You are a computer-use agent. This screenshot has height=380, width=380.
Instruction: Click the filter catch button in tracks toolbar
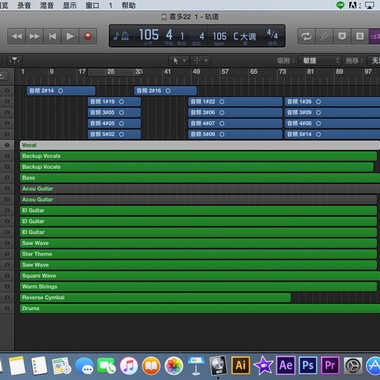point(14,60)
